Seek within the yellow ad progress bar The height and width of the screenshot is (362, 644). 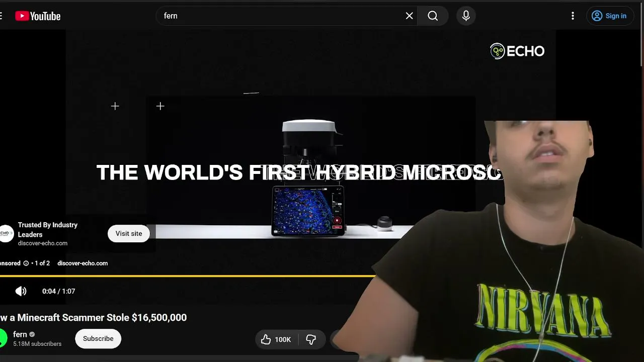click(187, 276)
